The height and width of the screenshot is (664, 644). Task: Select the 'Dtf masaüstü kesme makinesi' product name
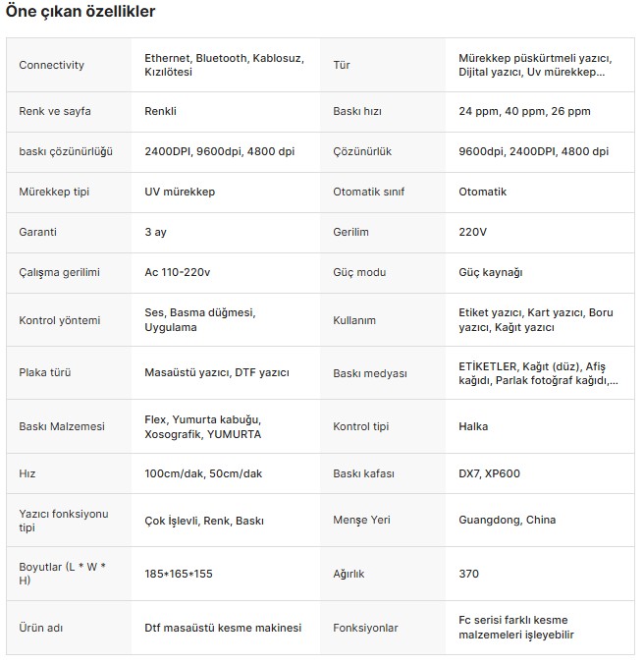pos(223,628)
